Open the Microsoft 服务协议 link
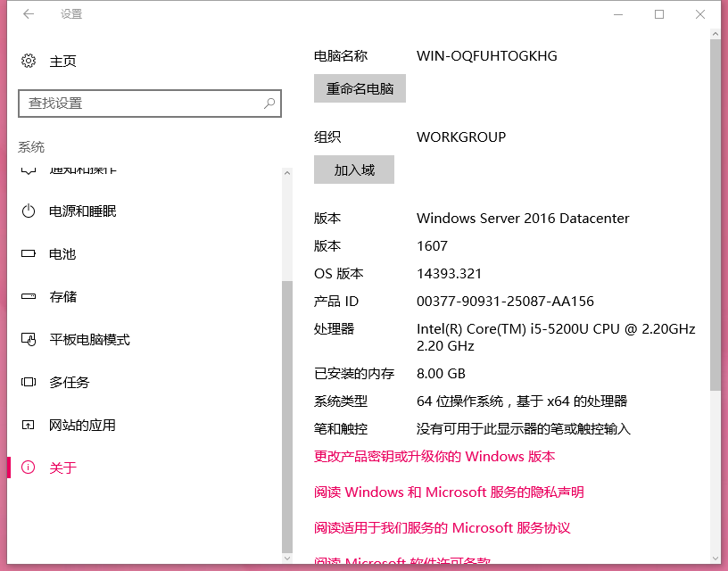Screen dimensions: 728x571 tap(443, 527)
